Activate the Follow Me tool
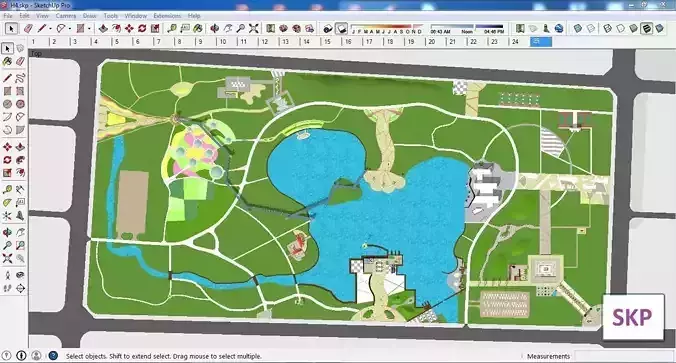This screenshot has width=676, height=363. pos(20,160)
